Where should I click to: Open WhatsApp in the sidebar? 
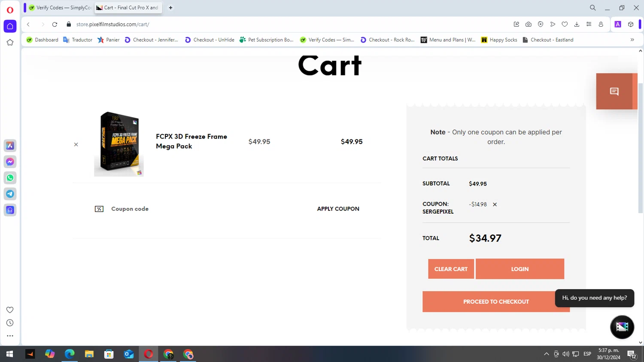tap(10, 178)
